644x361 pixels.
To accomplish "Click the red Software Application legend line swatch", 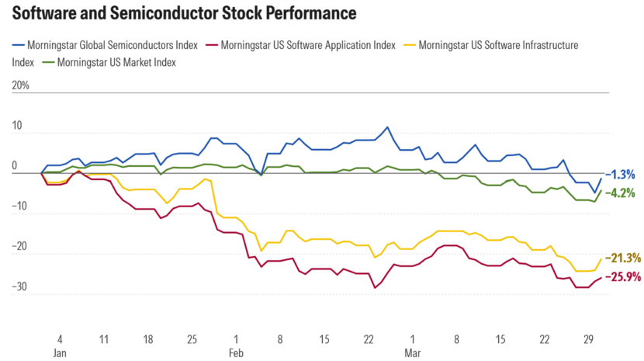I will point(212,45).
